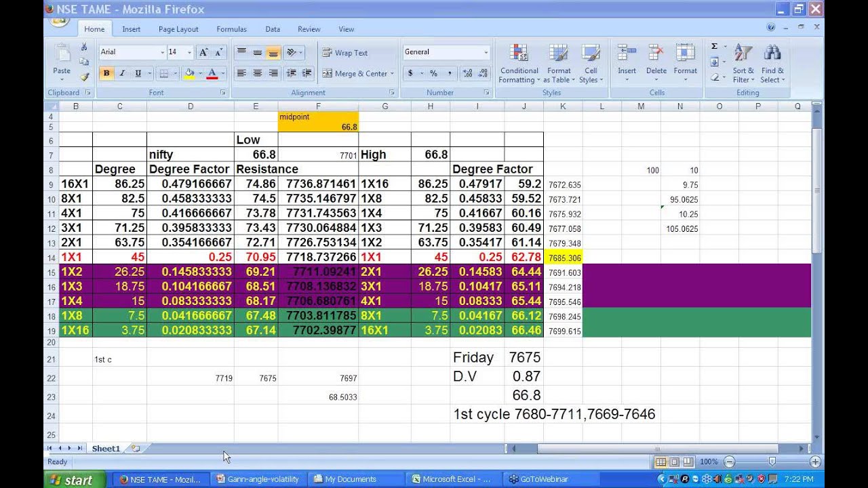Toggle Italic formatting

[122, 73]
